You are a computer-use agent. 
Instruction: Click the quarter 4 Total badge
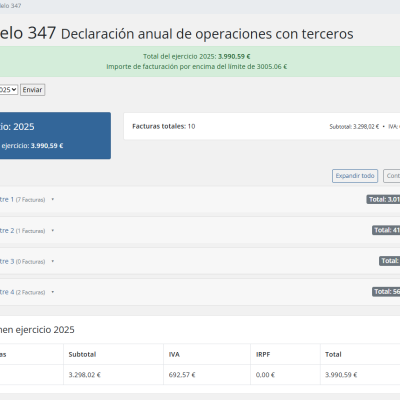(386, 292)
